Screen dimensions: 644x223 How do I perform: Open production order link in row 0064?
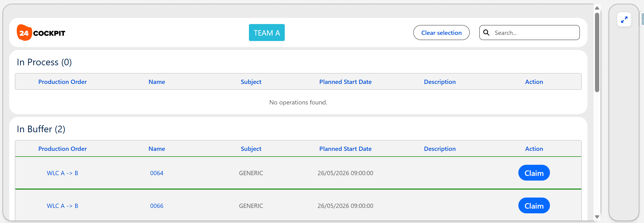click(x=62, y=173)
